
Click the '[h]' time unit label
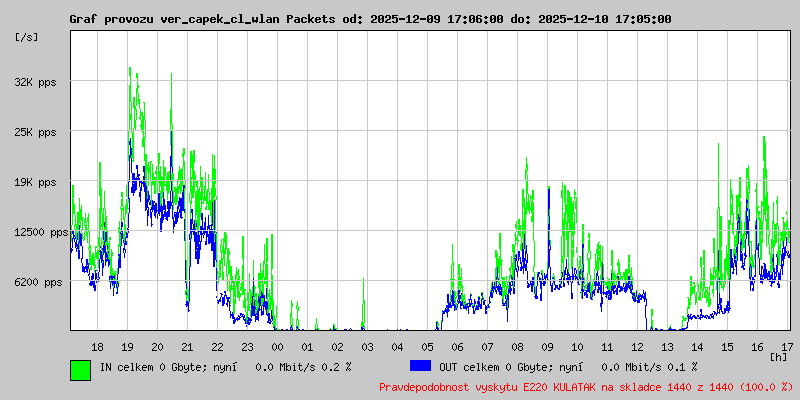tap(778, 357)
